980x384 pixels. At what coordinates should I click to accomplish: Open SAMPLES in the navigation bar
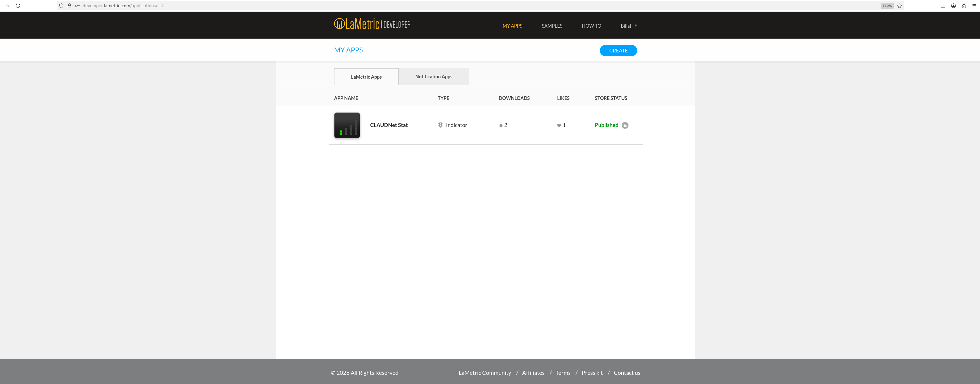click(552, 26)
